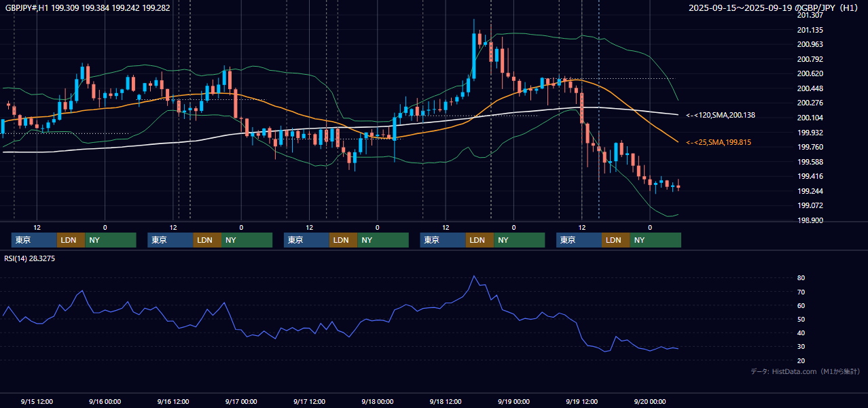Select price axis label 200.792
This screenshot has height=408, width=868.
coord(810,59)
